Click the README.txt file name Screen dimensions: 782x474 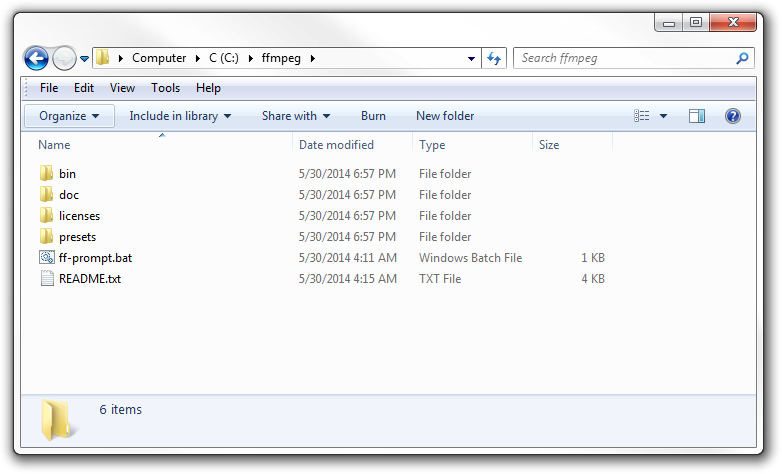click(x=90, y=278)
